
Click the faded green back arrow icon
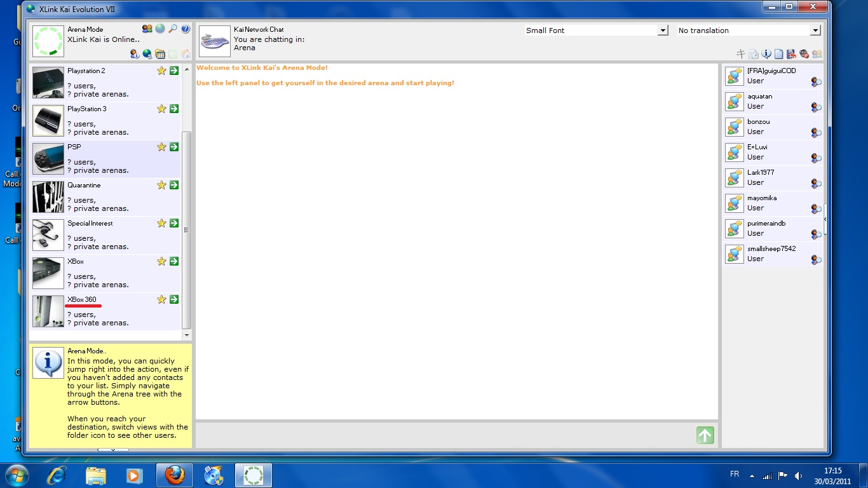(173, 54)
